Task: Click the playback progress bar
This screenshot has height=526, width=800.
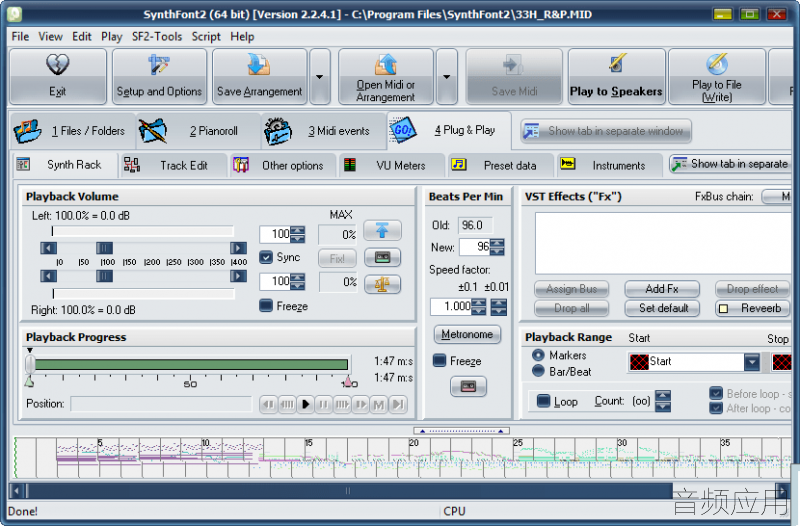Action: (192, 364)
